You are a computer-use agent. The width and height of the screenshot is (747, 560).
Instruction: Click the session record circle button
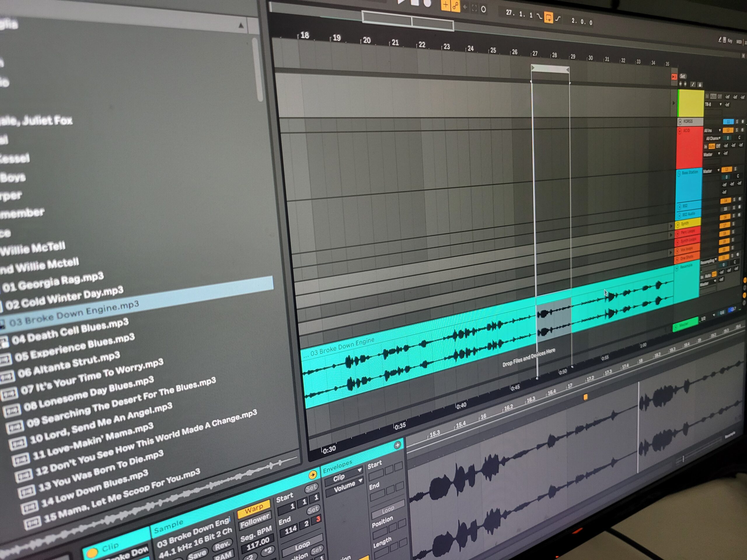(484, 9)
